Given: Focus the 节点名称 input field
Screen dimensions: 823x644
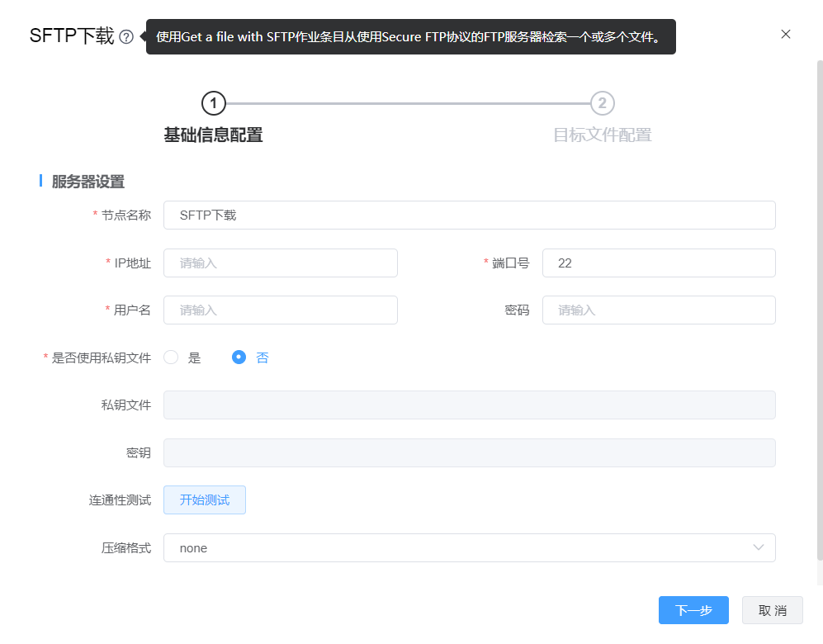Looking at the screenshot, I should coord(469,215).
